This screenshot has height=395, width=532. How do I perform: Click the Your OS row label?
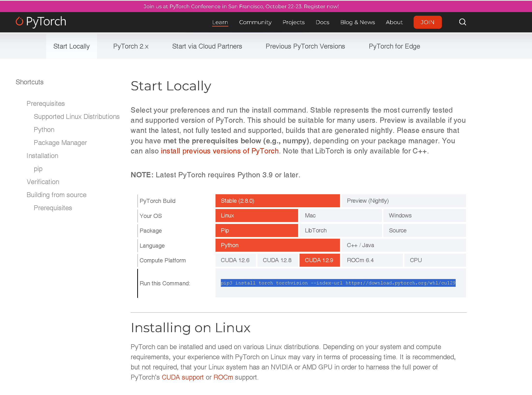pos(151,216)
